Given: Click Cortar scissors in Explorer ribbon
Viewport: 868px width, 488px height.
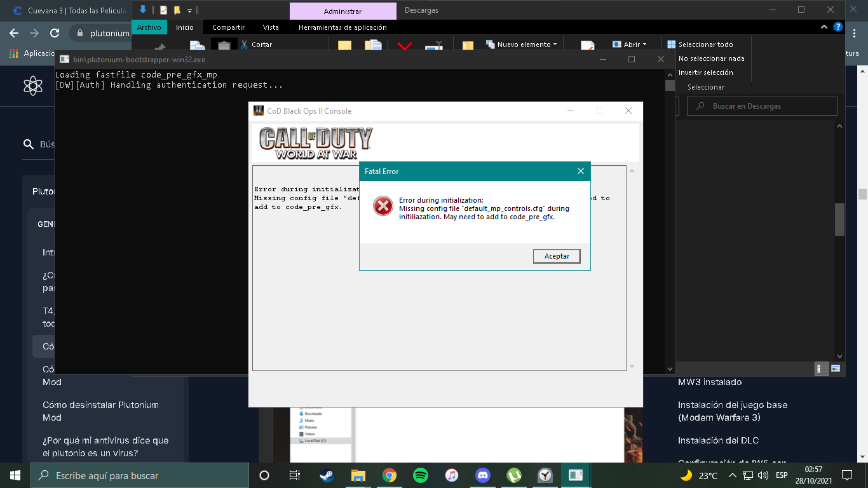Looking at the screenshot, I should [255, 44].
